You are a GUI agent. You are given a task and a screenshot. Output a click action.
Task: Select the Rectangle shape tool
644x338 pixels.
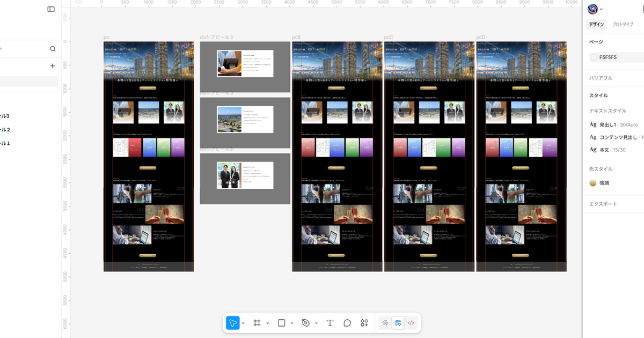[x=281, y=323]
